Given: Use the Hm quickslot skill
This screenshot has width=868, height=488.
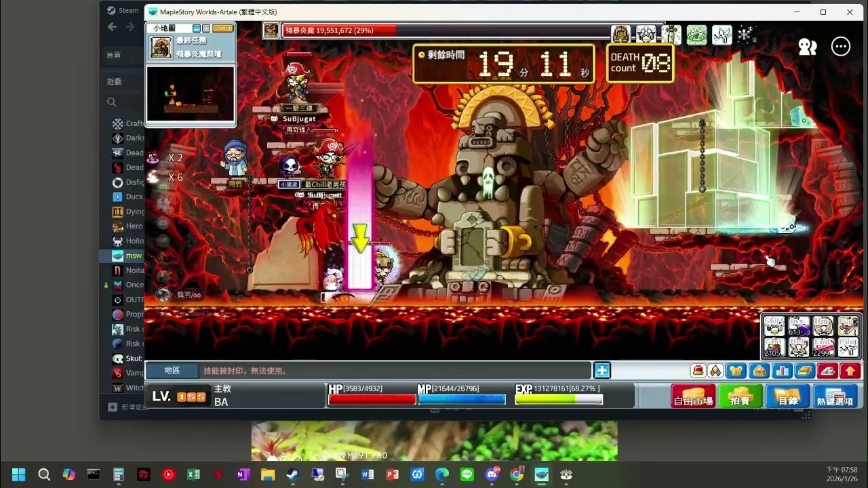Looking at the screenshot, I should tap(823, 326).
